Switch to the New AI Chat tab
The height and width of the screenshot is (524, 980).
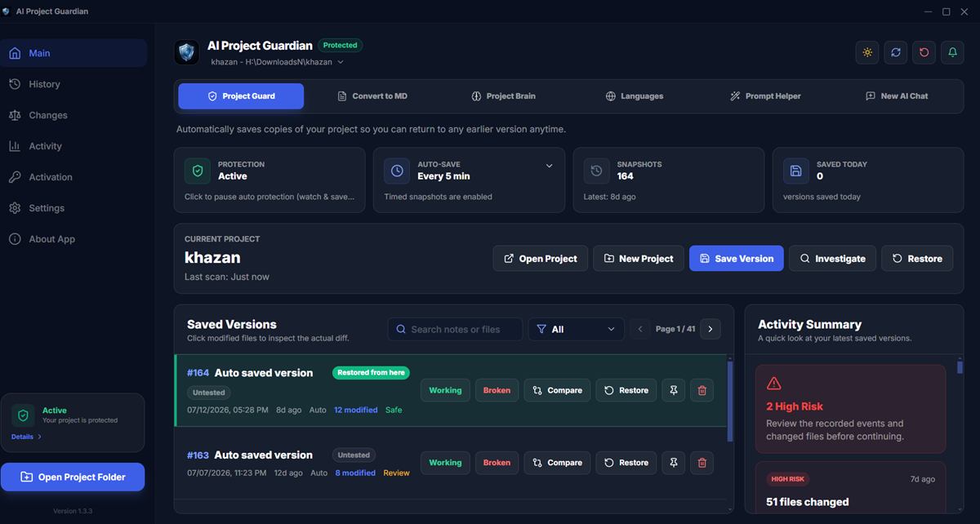897,96
